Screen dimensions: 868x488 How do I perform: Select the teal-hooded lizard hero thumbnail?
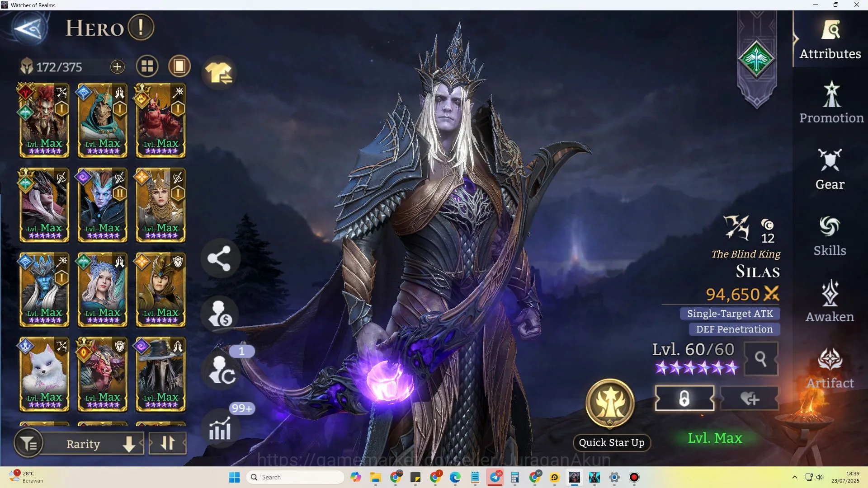click(102, 121)
